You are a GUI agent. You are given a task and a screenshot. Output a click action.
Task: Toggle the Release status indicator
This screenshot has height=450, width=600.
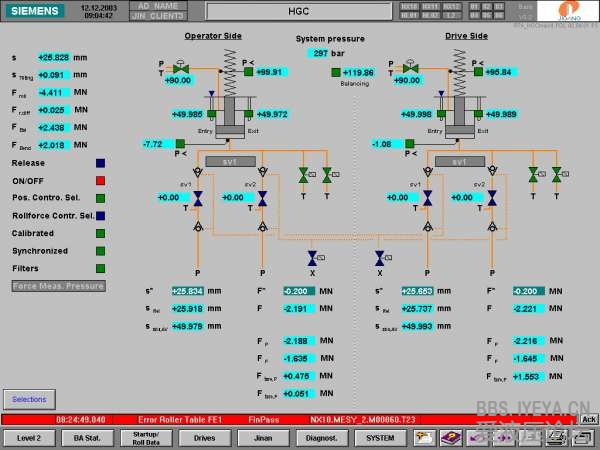click(x=100, y=162)
